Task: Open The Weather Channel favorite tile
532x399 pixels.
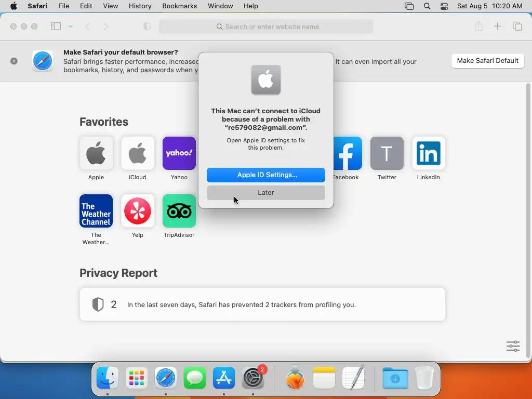Action: point(96,211)
